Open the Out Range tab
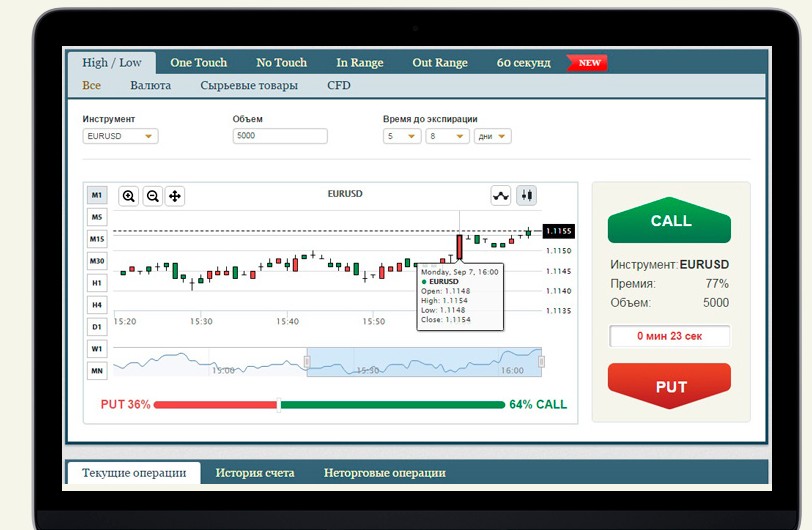 point(440,63)
